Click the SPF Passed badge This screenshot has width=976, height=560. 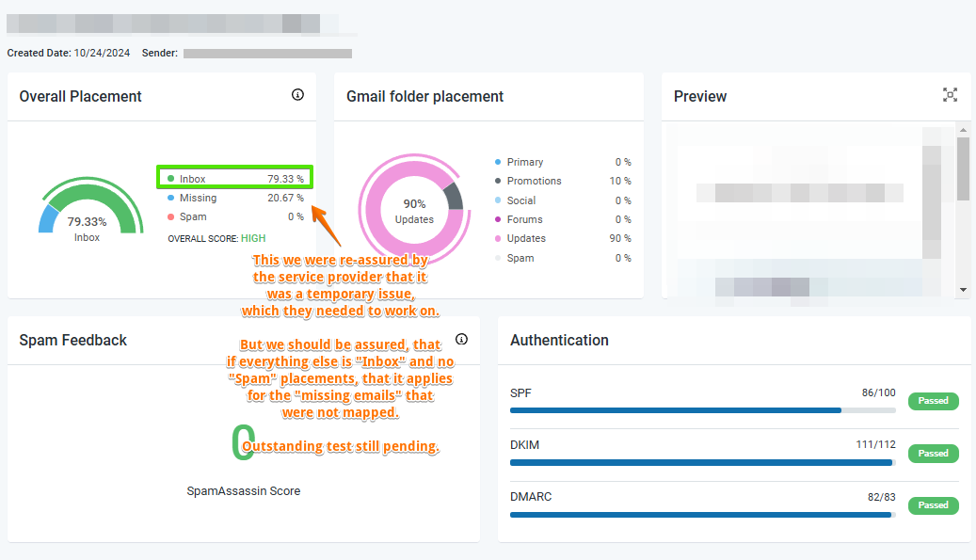[x=933, y=401]
